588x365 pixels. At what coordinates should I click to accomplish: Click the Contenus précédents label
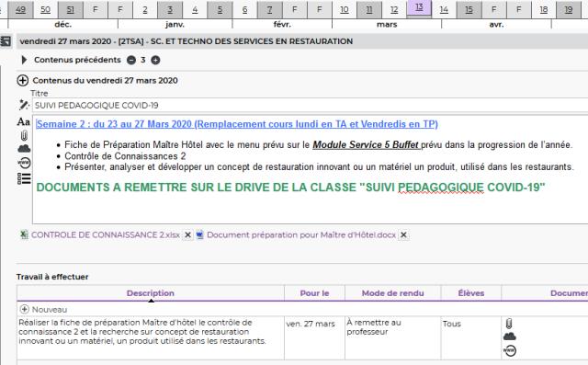77,60
